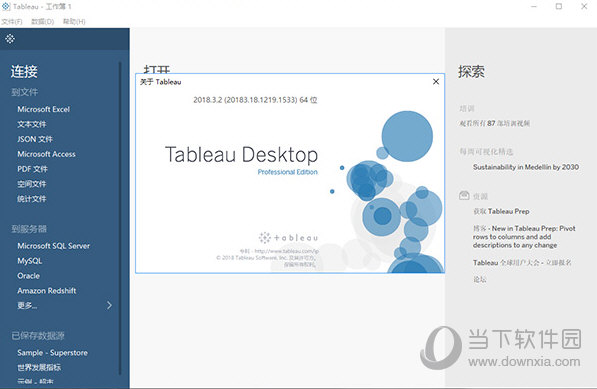Open the 帮助(H) menu
The width and height of the screenshot is (597, 389).
pos(74,21)
